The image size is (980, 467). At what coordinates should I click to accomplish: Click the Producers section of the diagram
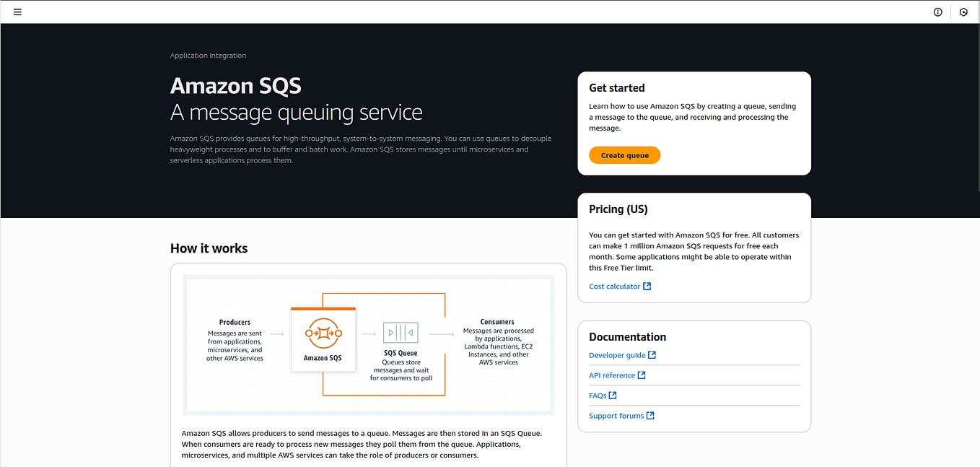235,339
